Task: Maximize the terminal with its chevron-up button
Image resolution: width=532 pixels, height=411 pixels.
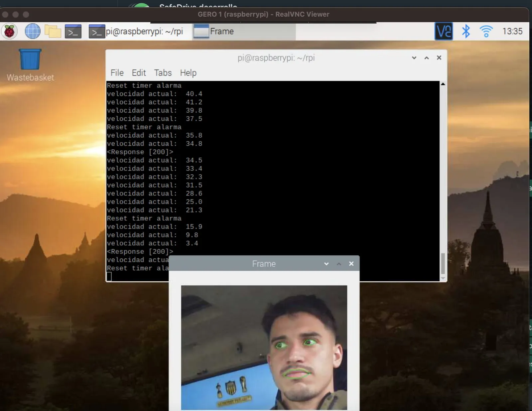Action: [x=427, y=58]
